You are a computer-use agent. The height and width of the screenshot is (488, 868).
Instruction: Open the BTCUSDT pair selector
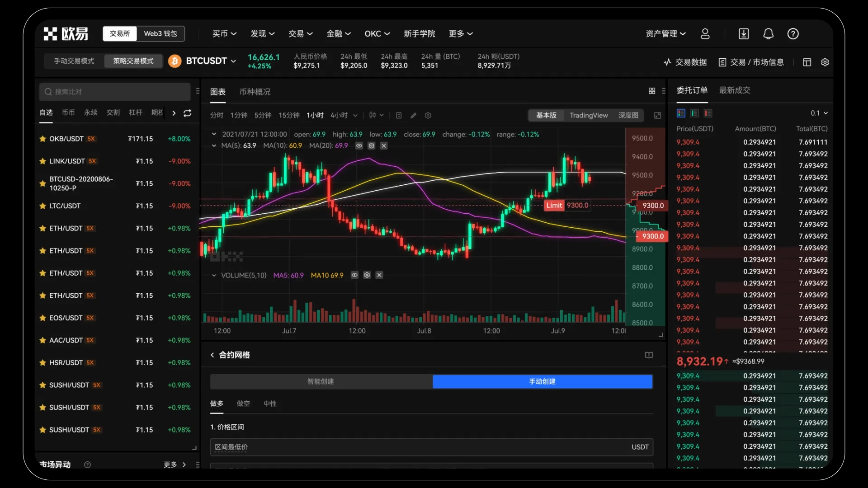point(203,61)
